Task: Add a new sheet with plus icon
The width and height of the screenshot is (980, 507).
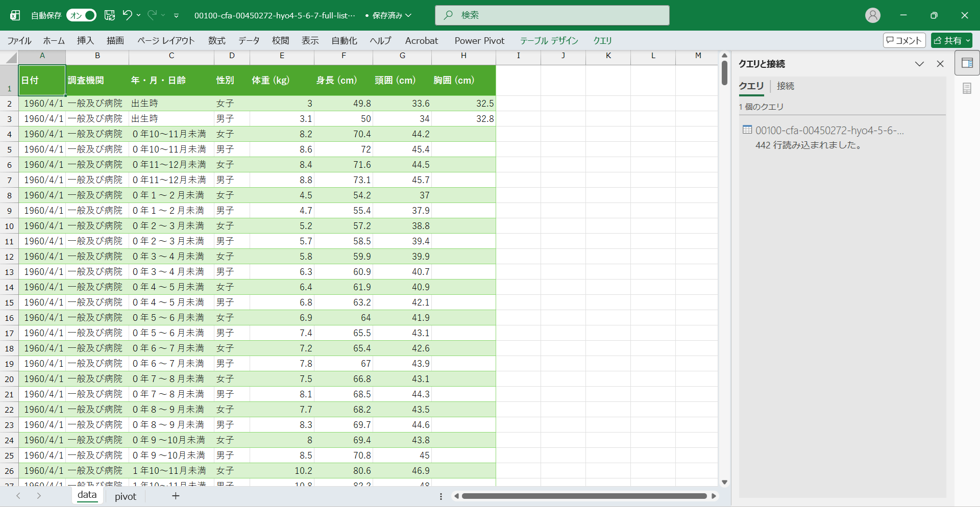Action: click(x=176, y=496)
